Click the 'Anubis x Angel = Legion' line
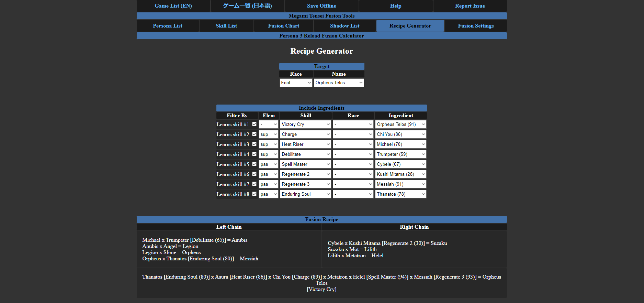 (170, 246)
